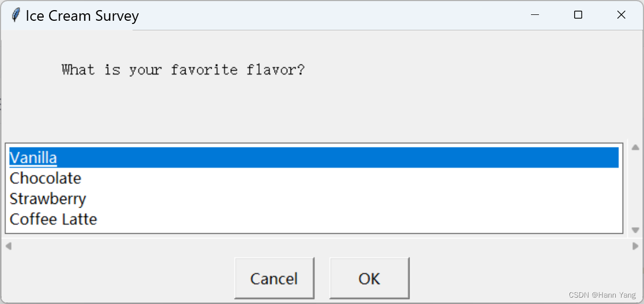Viewport: 644px width, 304px height.
Task: Minimize the Ice Cream Survey window
Action: point(535,15)
